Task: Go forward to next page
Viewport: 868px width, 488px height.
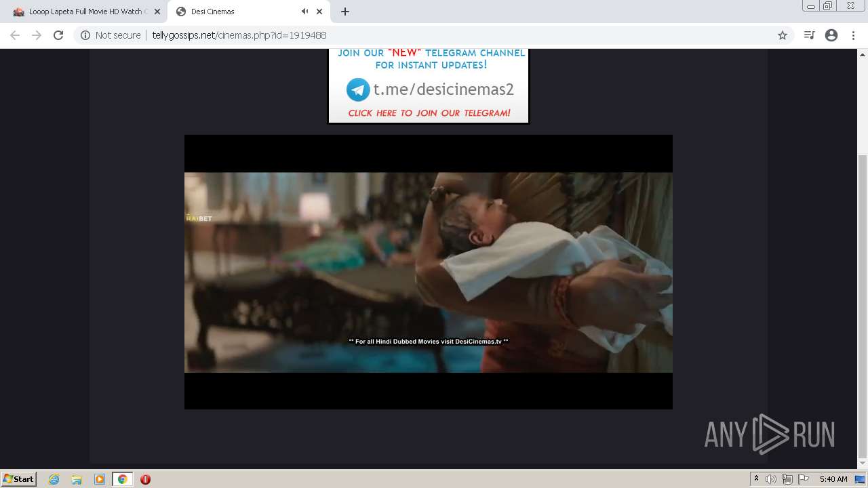Action: coord(37,35)
